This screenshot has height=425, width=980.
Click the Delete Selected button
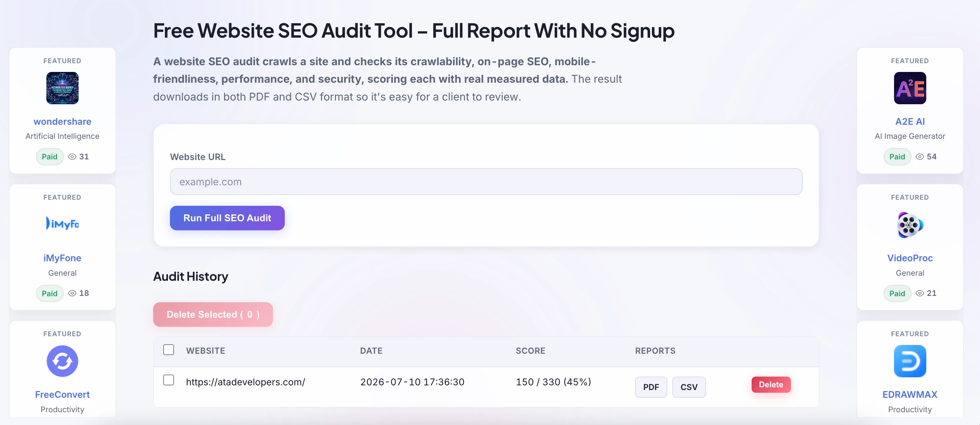(213, 315)
